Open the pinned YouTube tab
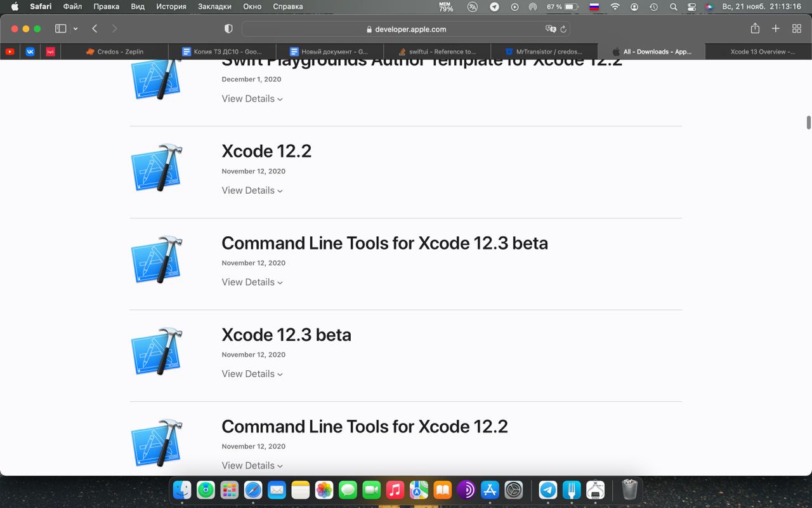The height and width of the screenshot is (508, 812). tap(10, 51)
